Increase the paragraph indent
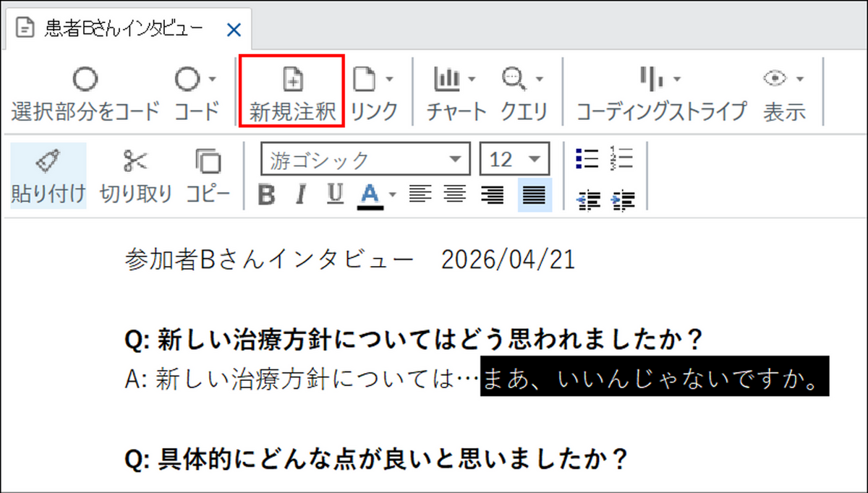868x493 pixels. click(x=622, y=200)
